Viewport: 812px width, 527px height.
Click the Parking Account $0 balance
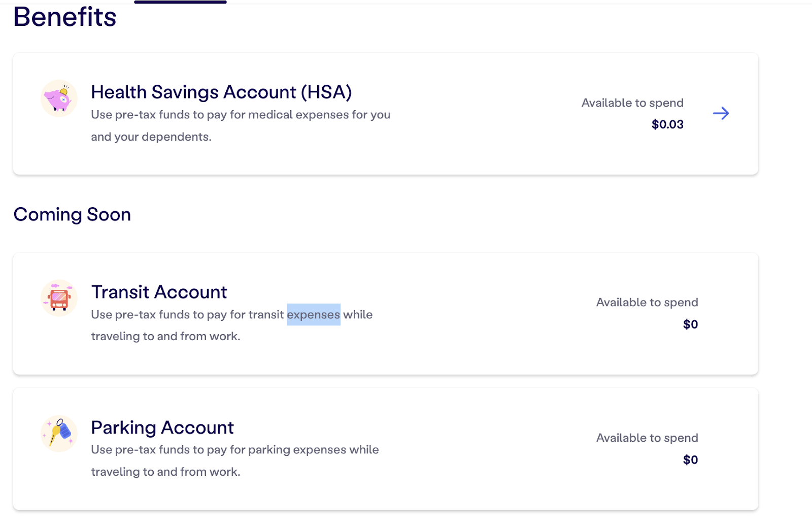[x=690, y=460]
